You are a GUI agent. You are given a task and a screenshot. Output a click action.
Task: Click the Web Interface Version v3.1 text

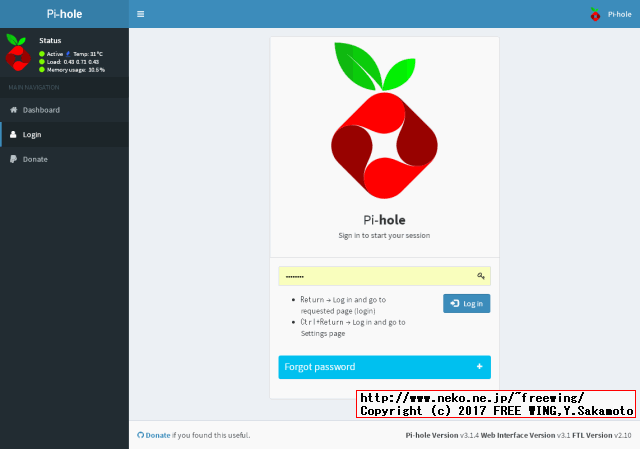526,435
